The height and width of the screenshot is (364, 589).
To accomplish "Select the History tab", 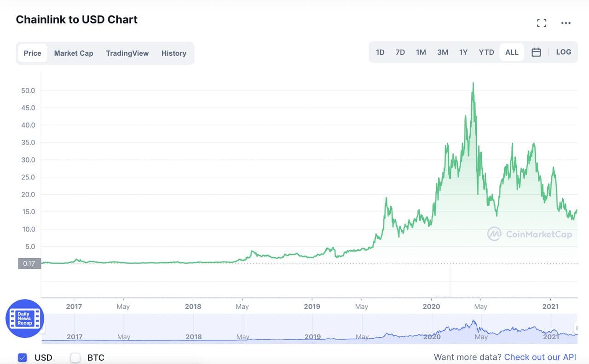I will [173, 53].
